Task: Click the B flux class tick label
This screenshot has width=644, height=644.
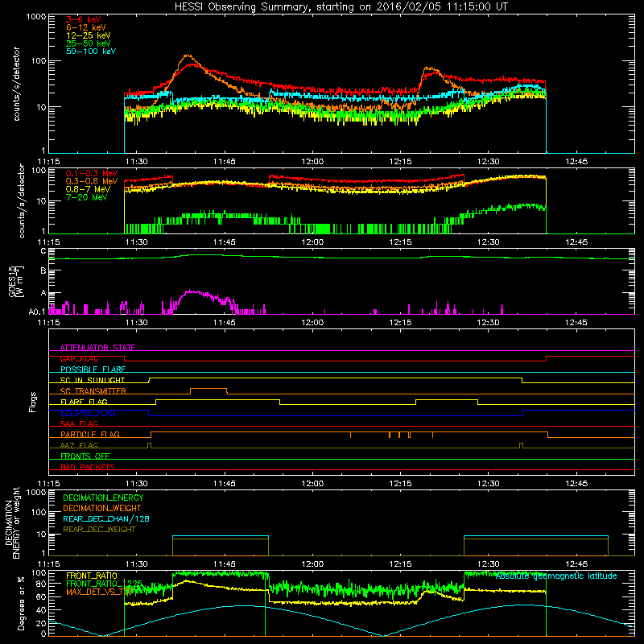Action: click(43, 270)
